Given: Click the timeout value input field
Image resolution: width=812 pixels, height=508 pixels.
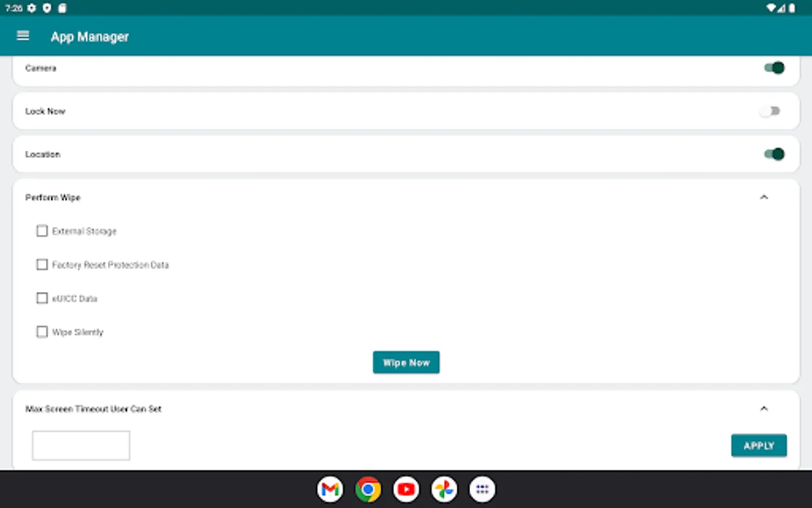Looking at the screenshot, I should click(x=81, y=445).
